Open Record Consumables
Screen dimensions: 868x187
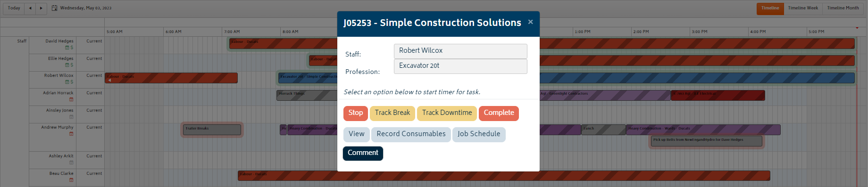point(411,134)
